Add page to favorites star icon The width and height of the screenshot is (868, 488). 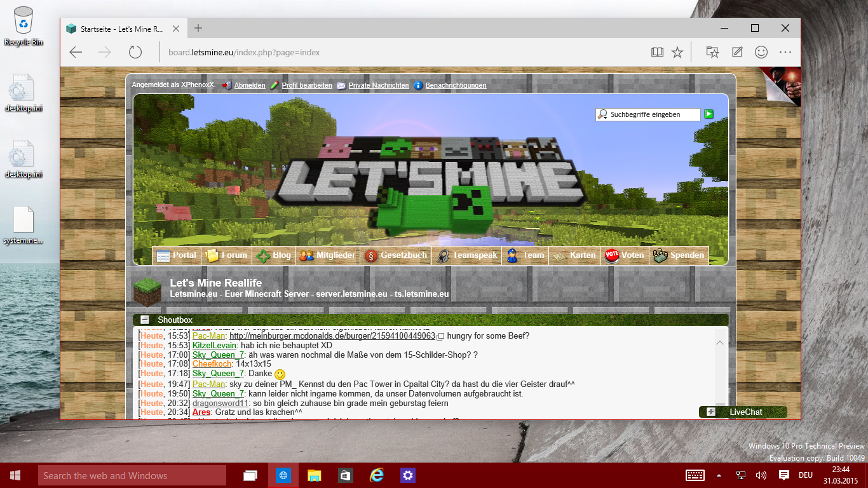[677, 52]
